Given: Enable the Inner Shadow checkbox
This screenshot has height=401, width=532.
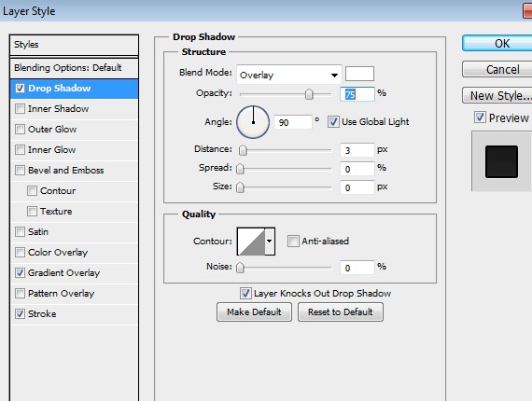Looking at the screenshot, I should coord(20,109).
